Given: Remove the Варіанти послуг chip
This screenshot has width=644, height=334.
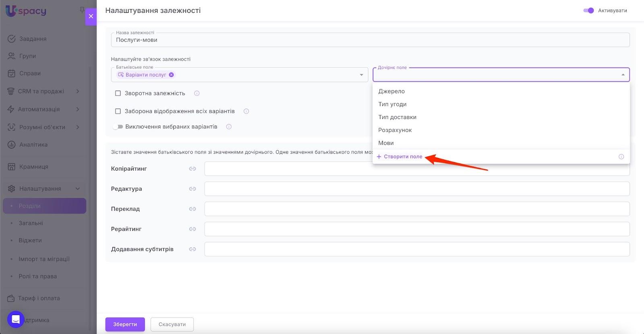Looking at the screenshot, I should coord(171,75).
